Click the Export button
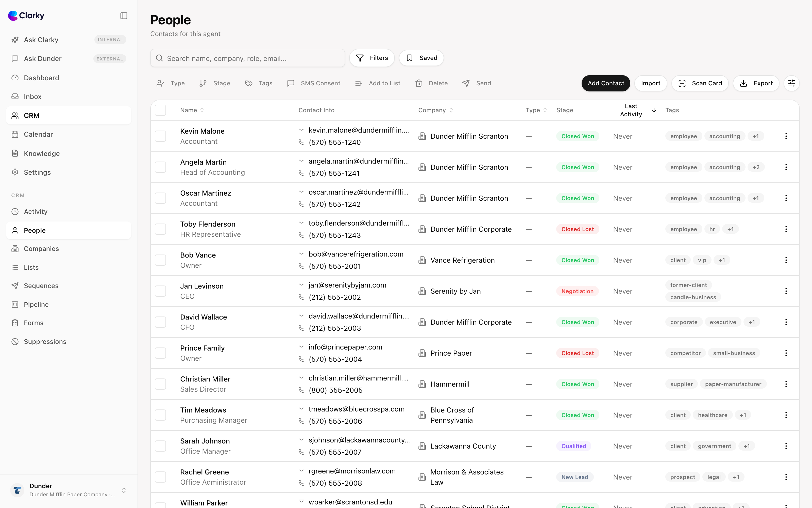 pyautogui.click(x=756, y=83)
